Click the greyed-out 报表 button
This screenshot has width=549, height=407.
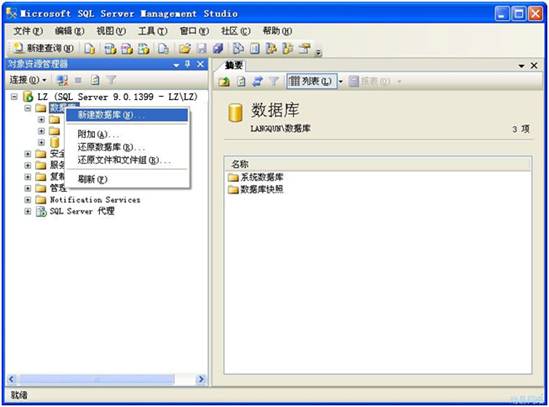370,82
